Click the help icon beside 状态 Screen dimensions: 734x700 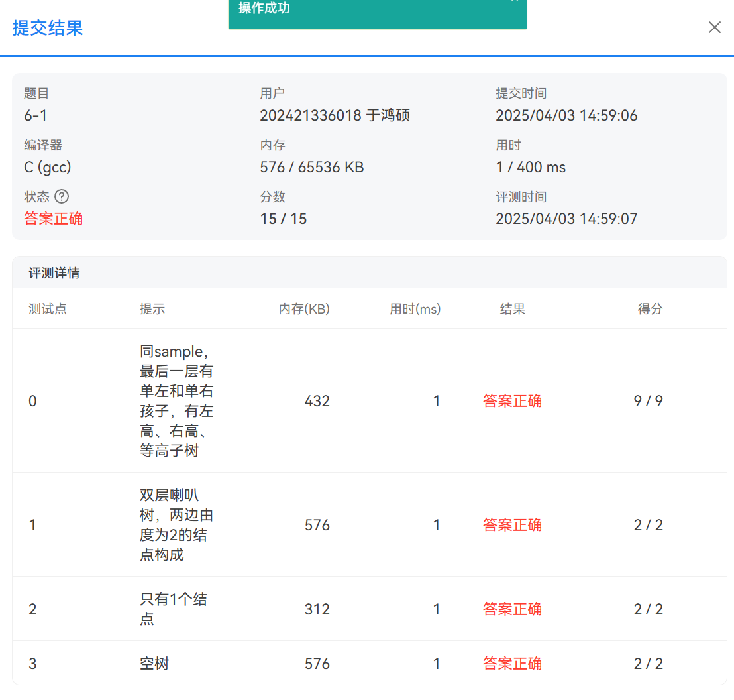pyautogui.click(x=62, y=196)
